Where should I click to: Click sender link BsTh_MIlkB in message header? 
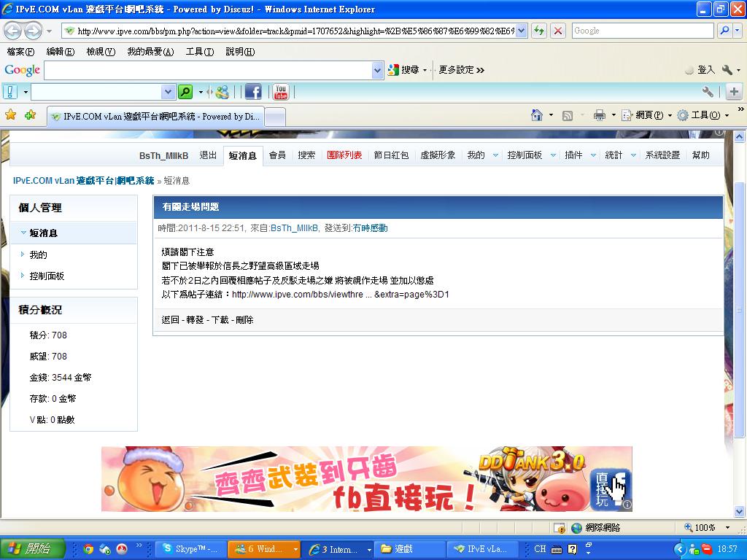pyautogui.click(x=294, y=228)
